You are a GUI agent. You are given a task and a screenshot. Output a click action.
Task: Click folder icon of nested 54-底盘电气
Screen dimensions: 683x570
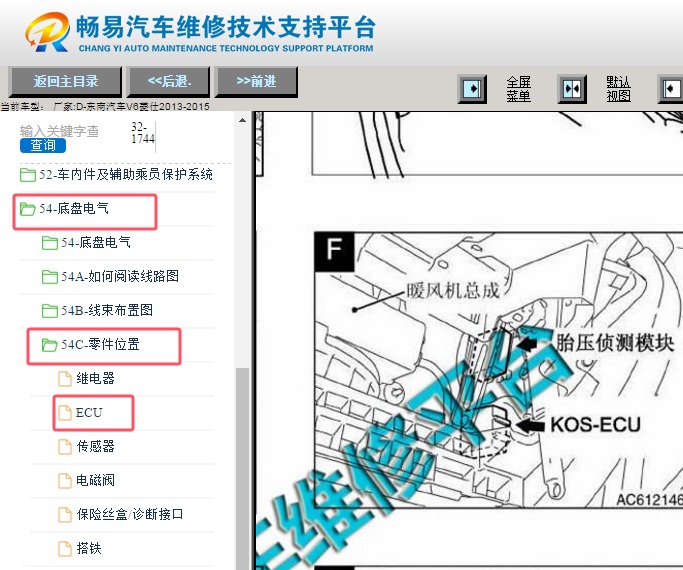(50, 243)
